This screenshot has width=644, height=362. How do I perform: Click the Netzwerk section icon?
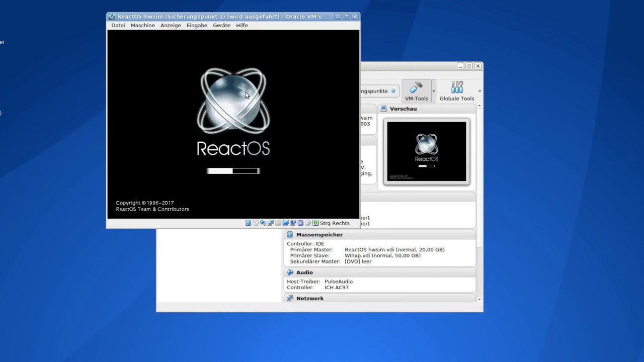[x=290, y=298]
